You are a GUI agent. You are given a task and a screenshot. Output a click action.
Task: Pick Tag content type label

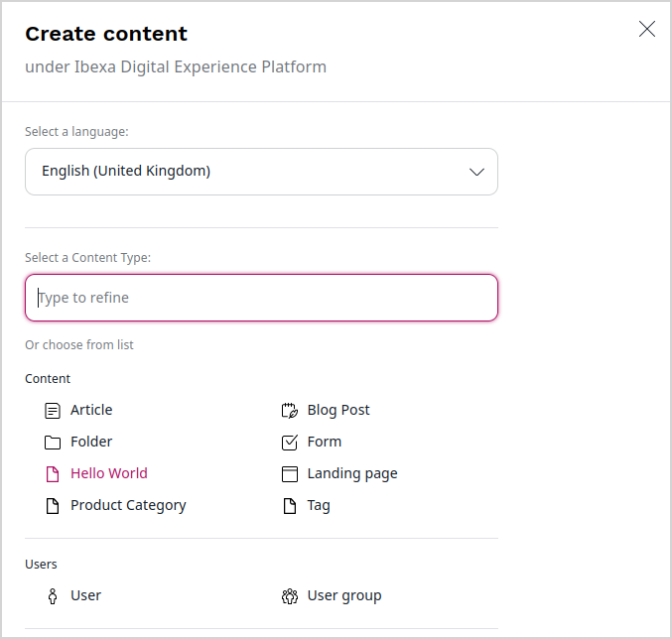tap(319, 506)
